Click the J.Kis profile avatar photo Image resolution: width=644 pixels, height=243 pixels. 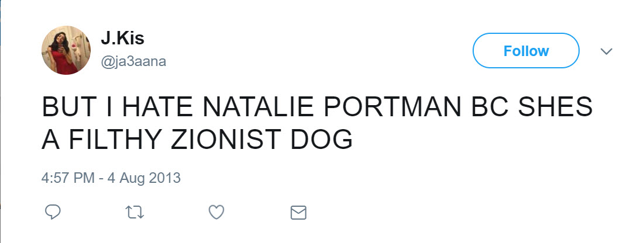point(66,50)
